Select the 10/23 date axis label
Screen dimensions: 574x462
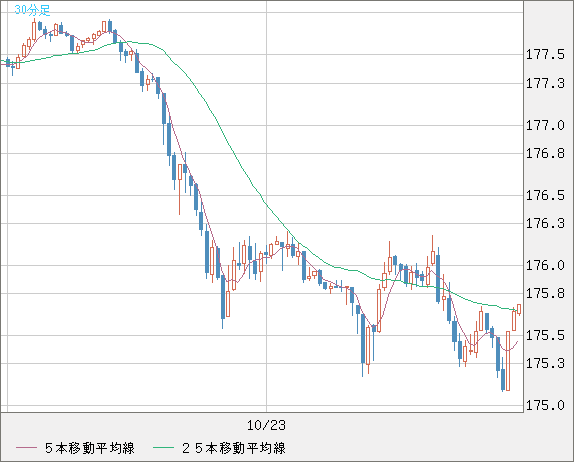(266, 425)
